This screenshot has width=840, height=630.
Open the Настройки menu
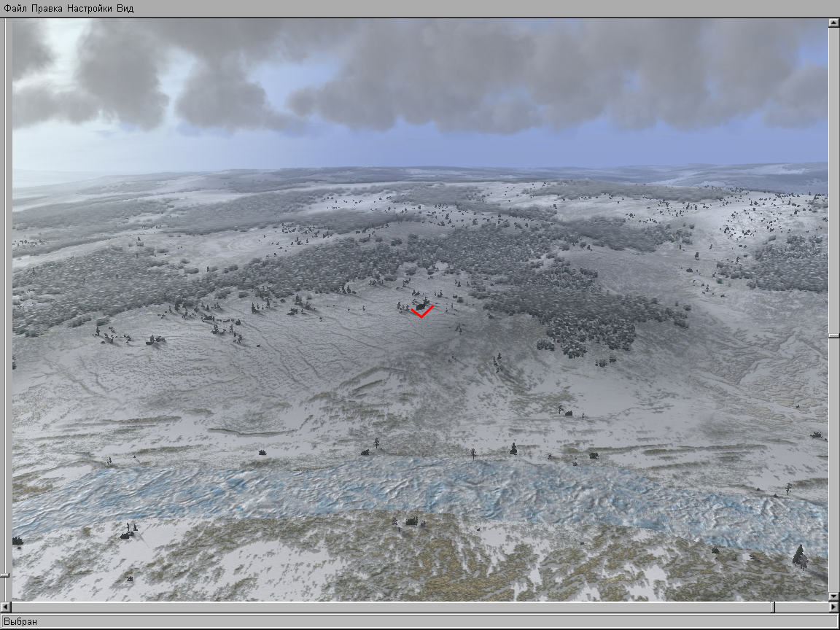[90, 9]
